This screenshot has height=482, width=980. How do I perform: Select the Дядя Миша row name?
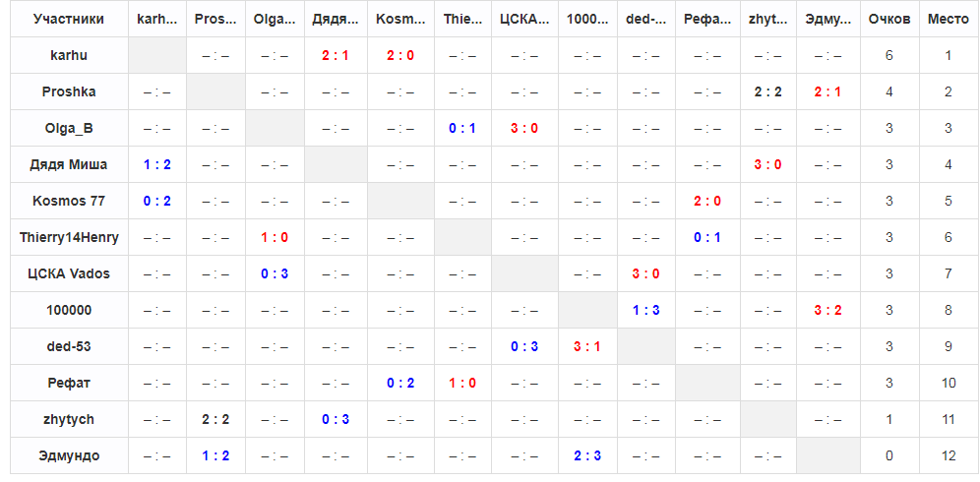(x=69, y=164)
